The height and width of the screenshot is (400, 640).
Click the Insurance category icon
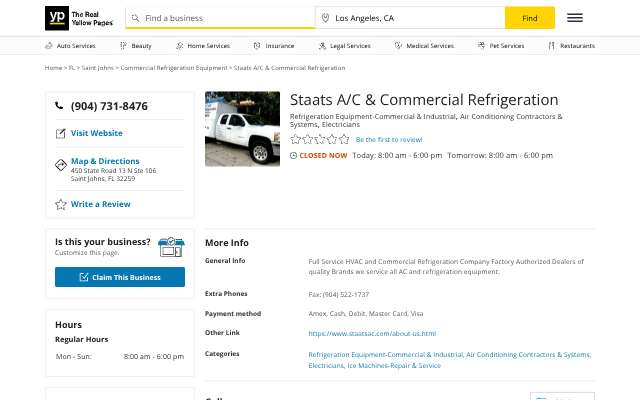(257, 46)
